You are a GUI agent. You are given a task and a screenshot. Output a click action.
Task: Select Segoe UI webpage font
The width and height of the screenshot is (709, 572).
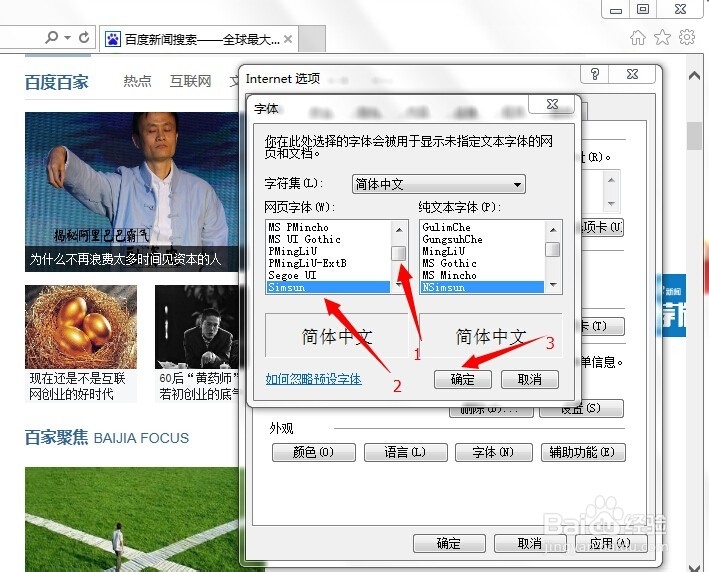pyautogui.click(x=328, y=275)
